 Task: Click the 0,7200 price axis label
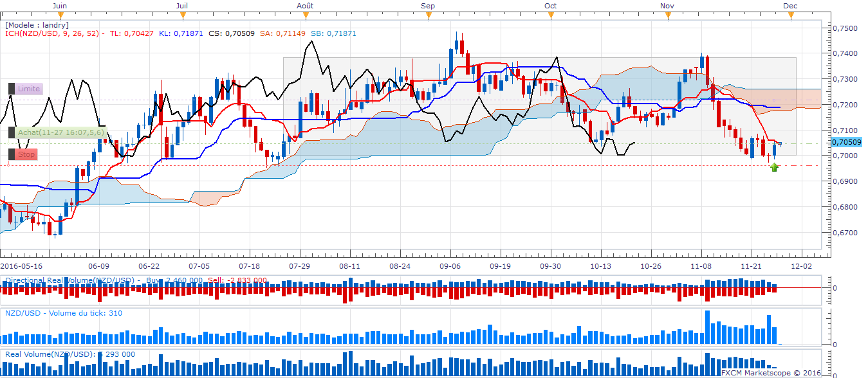click(844, 105)
